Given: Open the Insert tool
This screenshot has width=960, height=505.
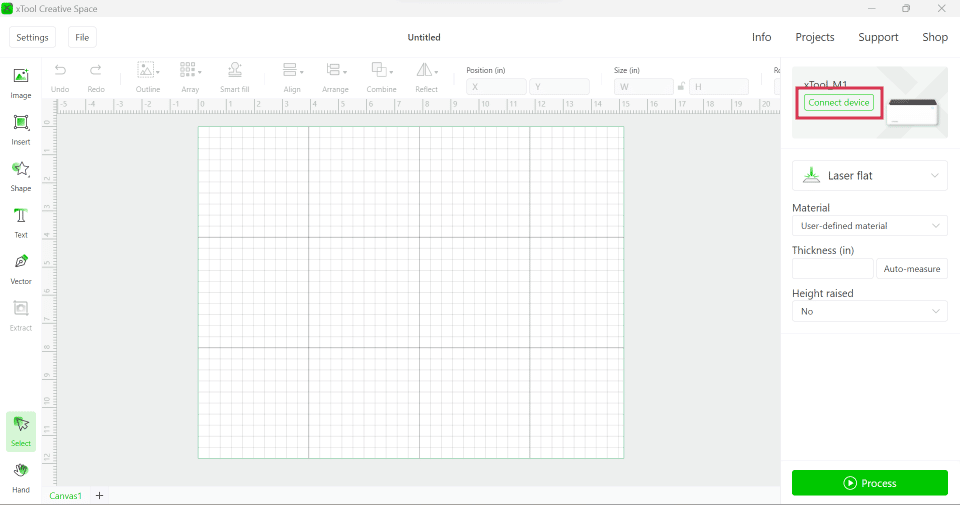Looking at the screenshot, I should click(20, 130).
